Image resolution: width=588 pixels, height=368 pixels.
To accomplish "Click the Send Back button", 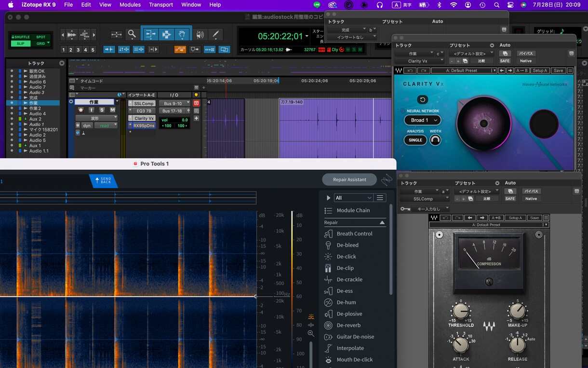I will point(104,180).
